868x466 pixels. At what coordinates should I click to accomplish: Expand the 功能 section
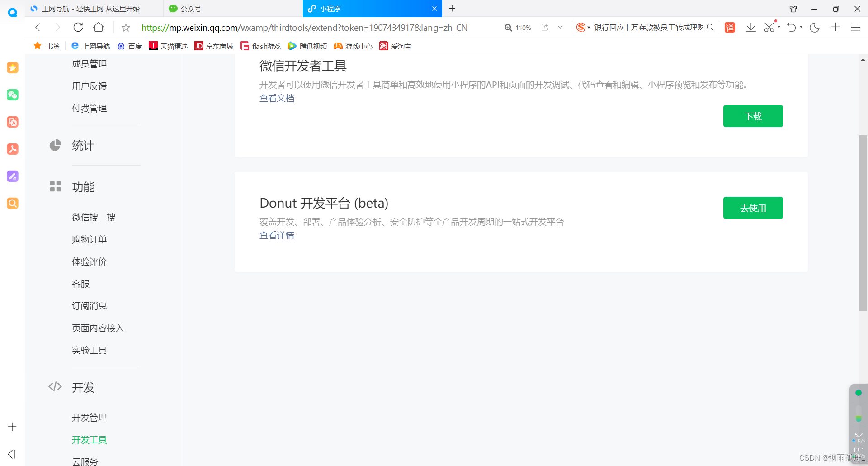point(83,187)
